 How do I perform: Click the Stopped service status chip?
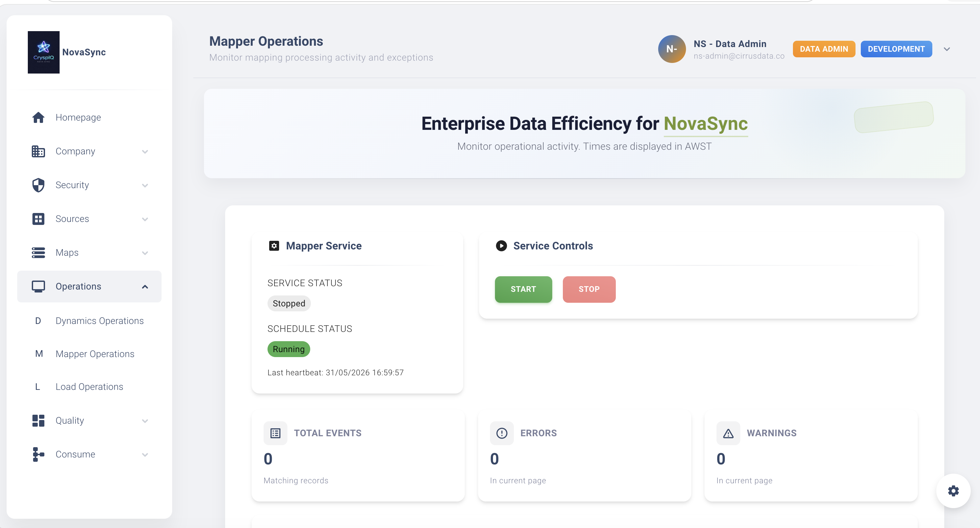coord(289,303)
